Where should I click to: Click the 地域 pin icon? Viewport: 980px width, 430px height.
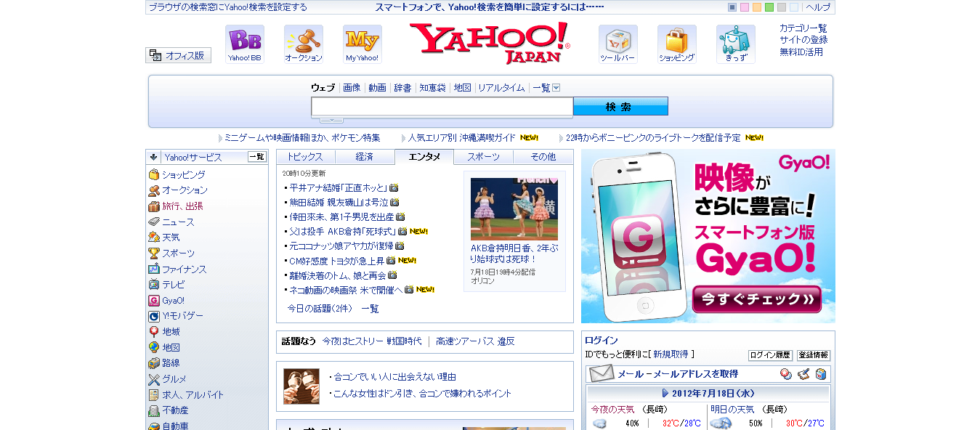pos(154,332)
